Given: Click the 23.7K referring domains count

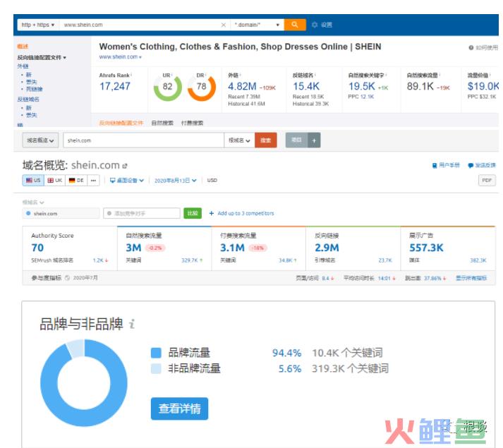Looking at the screenshot, I should click(x=385, y=260).
